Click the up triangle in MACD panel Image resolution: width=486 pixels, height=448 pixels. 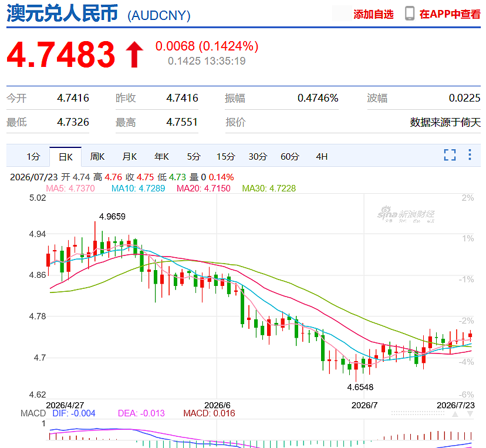click(x=455, y=414)
